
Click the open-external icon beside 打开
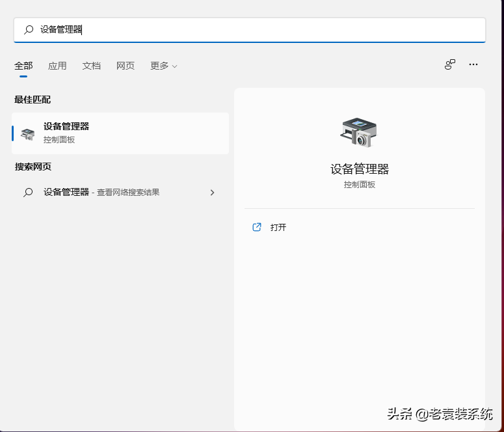257,227
